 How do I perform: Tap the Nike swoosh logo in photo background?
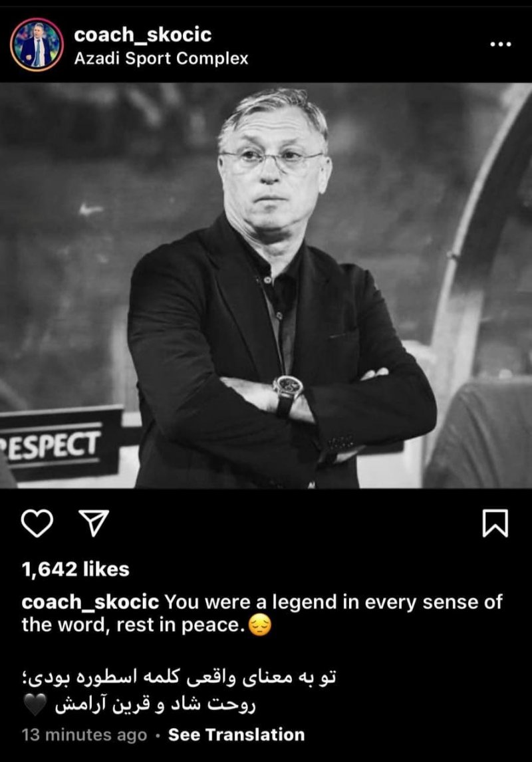[x=91, y=209]
